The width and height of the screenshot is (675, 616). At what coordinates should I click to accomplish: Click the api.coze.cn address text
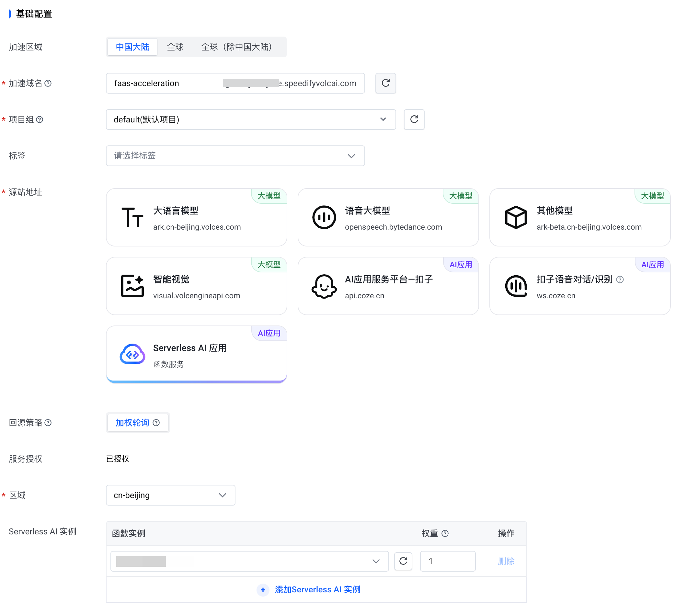pyautogui.click(x=365, y=296)
